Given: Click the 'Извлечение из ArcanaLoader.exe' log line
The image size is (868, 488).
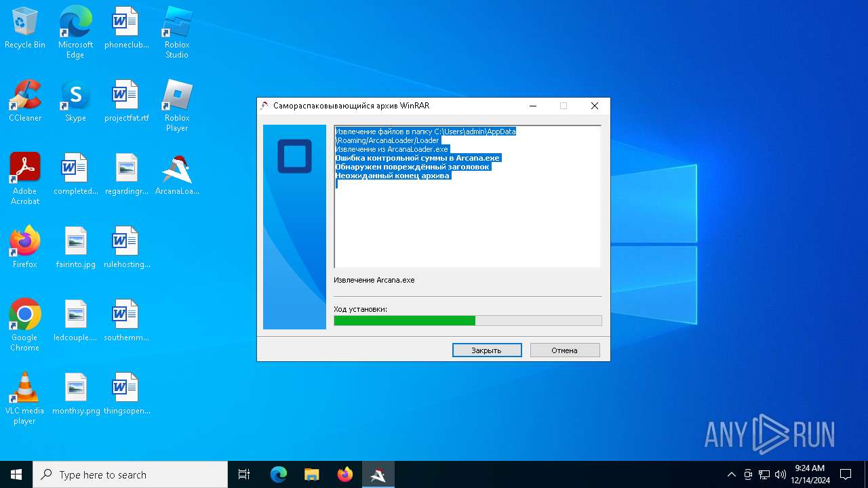Looking at the screenshot, I should (392, 149).
